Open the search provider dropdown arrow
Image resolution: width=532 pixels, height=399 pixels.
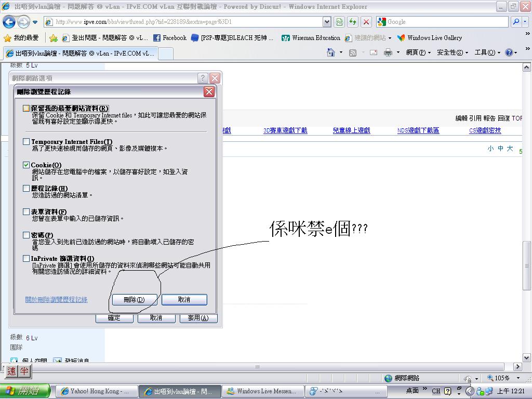(525, 22)
